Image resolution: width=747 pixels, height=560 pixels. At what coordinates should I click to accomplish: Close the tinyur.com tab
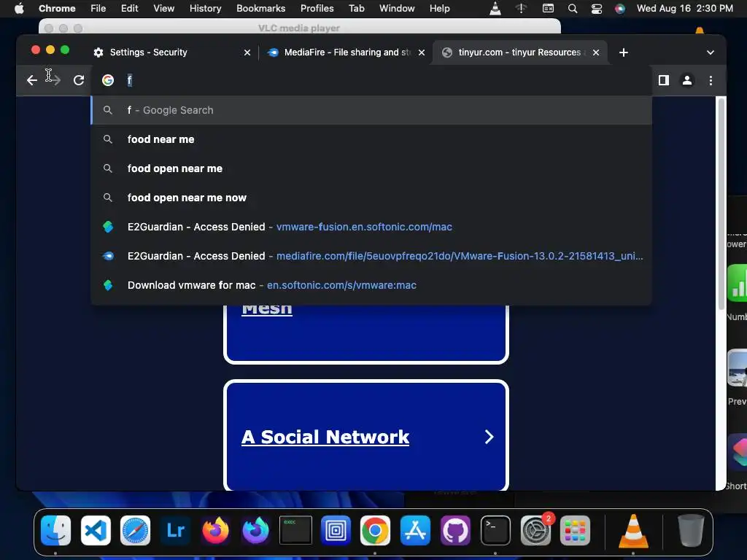point(595,52)
